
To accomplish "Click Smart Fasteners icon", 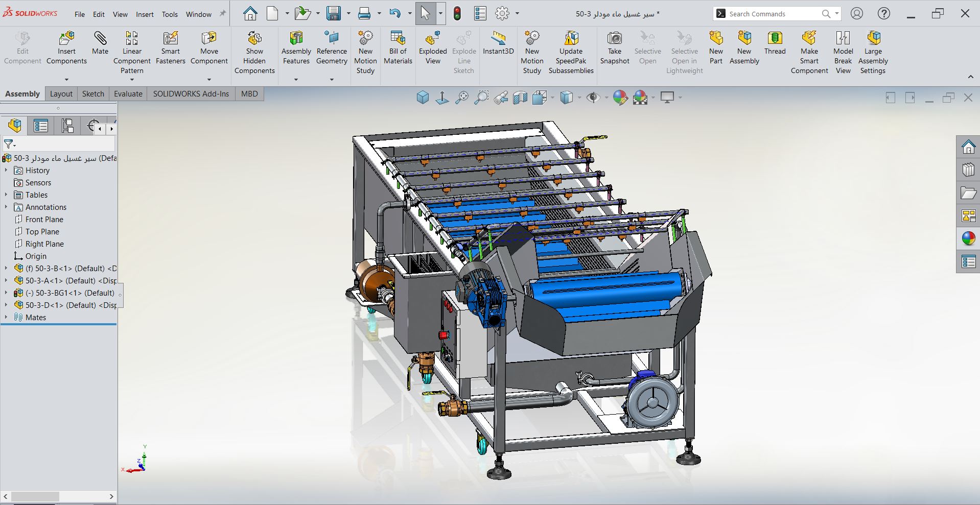I will click(x=171, y=38).
